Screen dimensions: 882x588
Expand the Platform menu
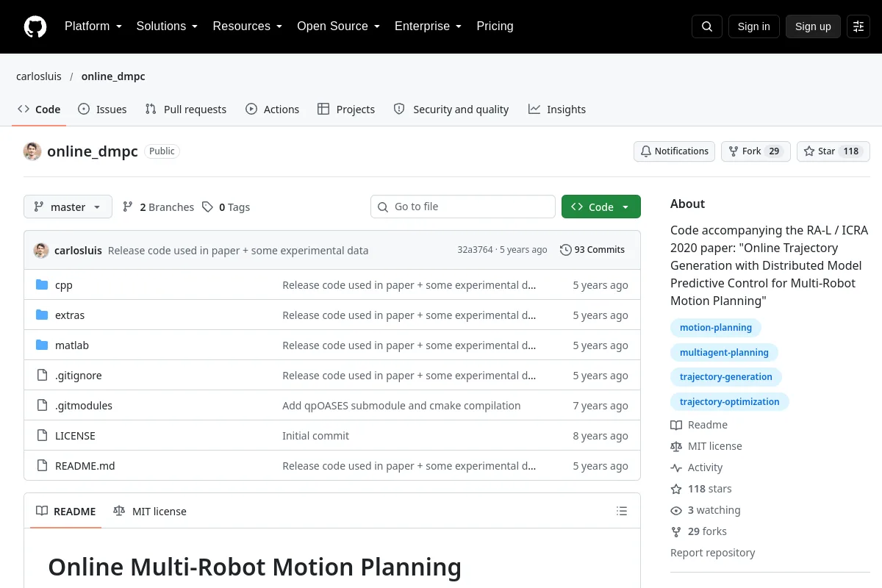point(93,26)
